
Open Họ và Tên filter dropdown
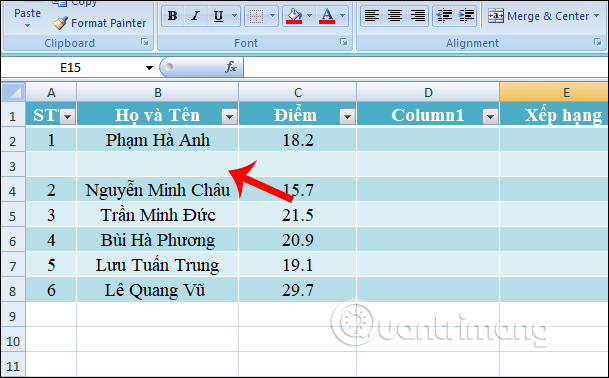point(229,116)
